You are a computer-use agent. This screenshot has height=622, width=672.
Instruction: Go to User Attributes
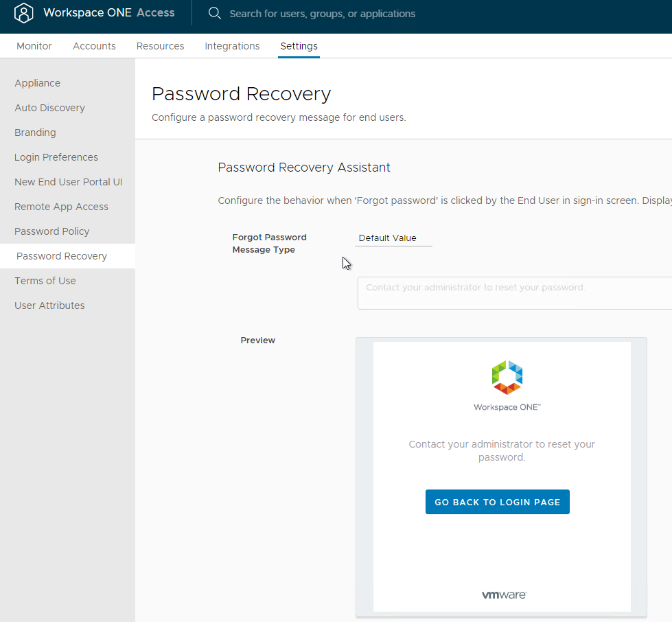[x=49, y=306]
